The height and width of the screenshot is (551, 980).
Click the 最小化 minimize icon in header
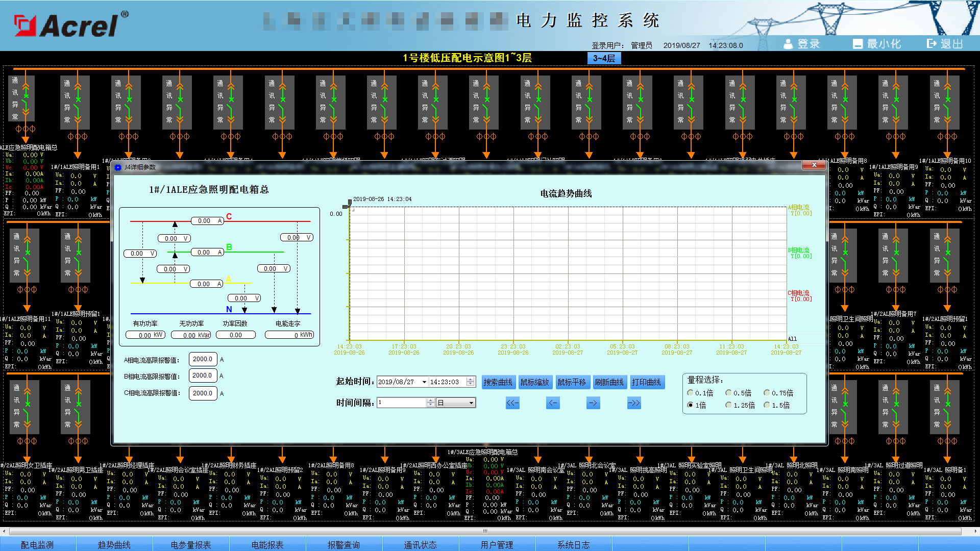click(857, 44)
